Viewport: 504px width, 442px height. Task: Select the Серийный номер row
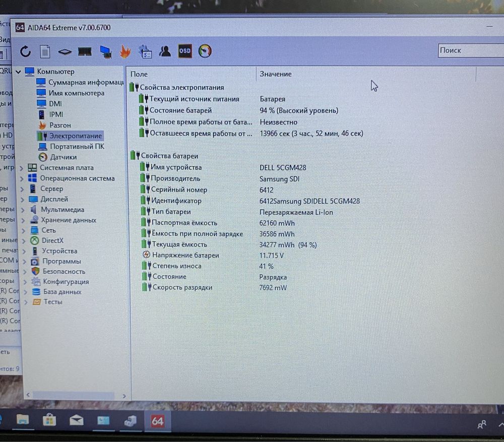point(207,190)
